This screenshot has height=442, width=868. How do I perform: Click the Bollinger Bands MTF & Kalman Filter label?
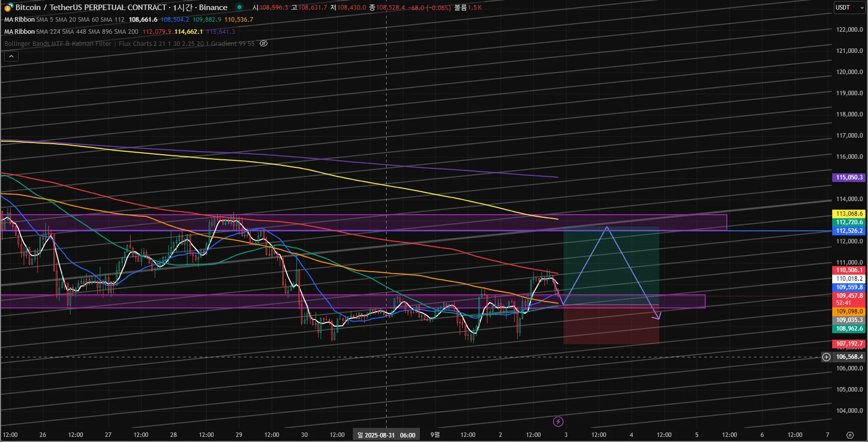click(x=58, y=43)
